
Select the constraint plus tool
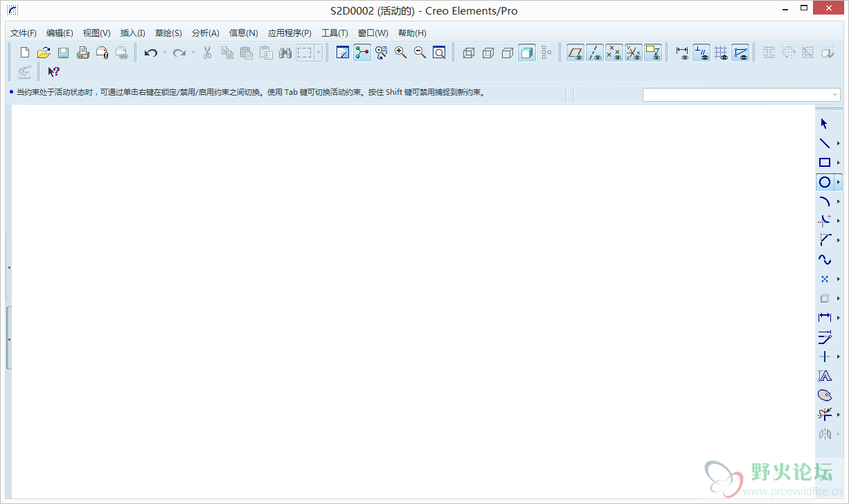click(824, 357)
